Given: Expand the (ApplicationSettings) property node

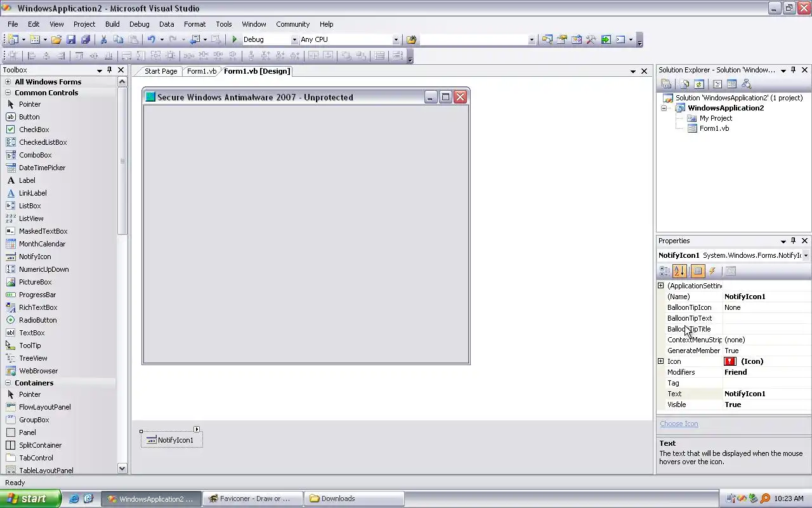Looking at the screenshot, I should tap(661, 286).
